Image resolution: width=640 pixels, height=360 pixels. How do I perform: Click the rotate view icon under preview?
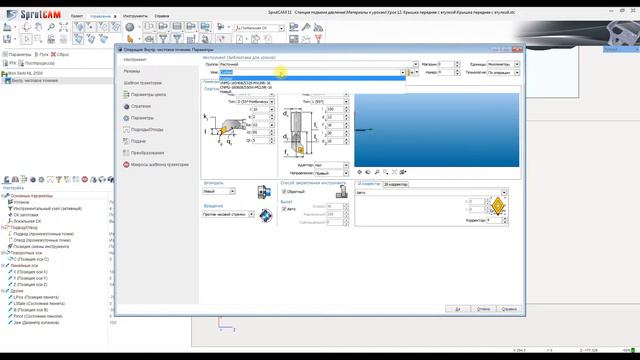click(368, 172)
